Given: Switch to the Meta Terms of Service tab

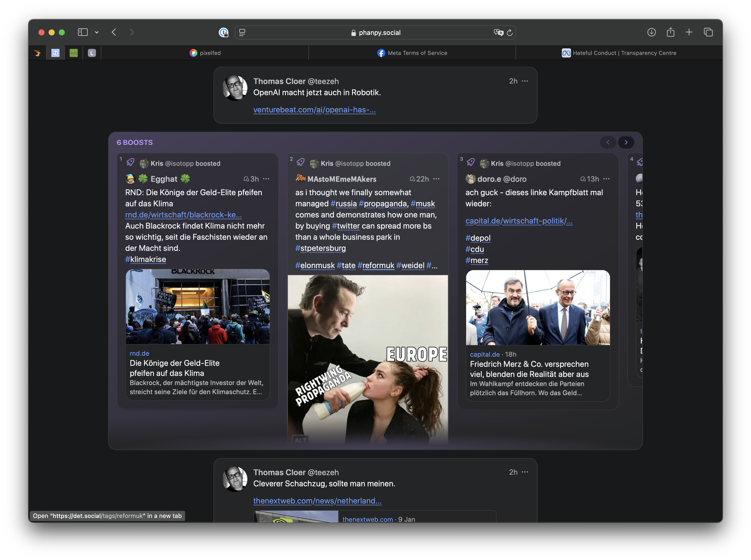Looking at the screenshot, I should click(412, 53).
